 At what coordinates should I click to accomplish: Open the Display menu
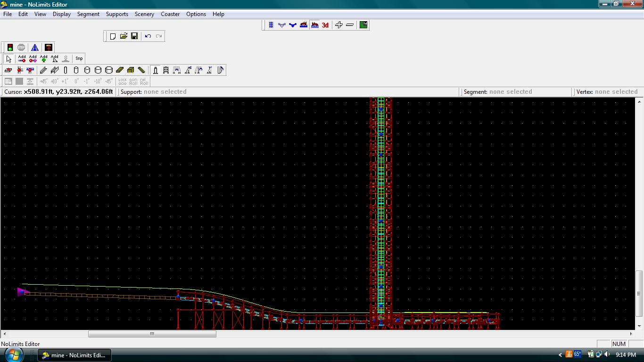pos(62,14)
